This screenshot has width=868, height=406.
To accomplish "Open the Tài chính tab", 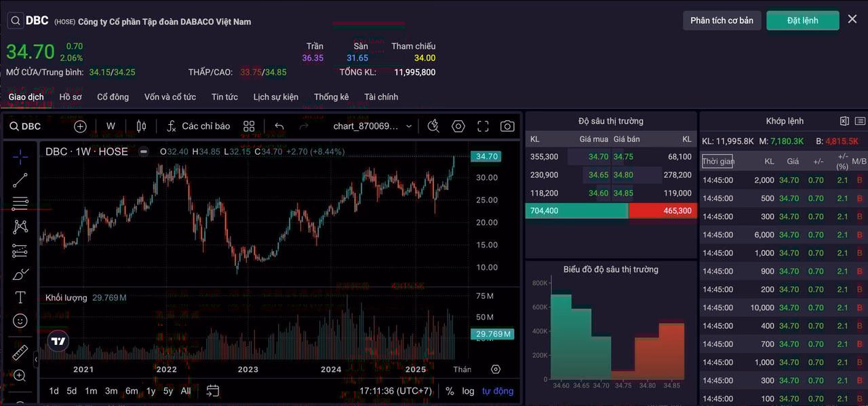I will [x=381, y=97].
